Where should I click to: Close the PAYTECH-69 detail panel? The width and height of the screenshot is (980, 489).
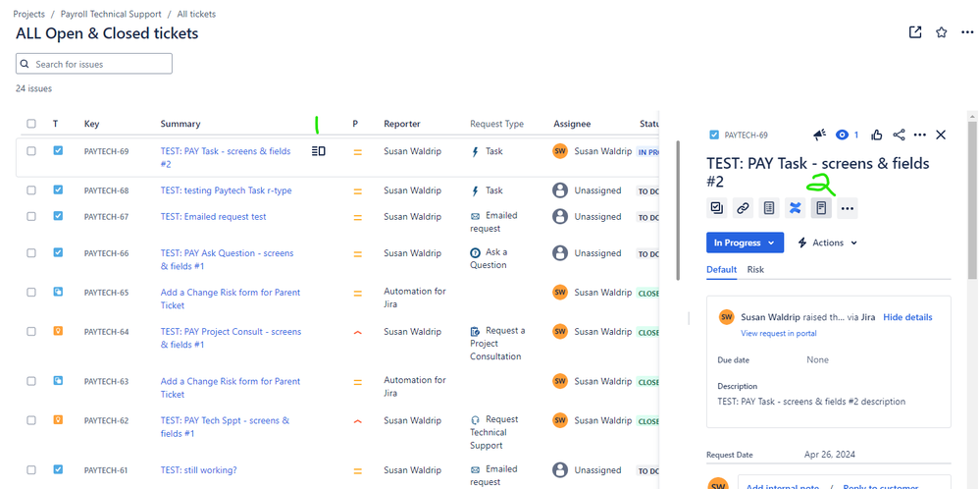click(x=941, y=135)
